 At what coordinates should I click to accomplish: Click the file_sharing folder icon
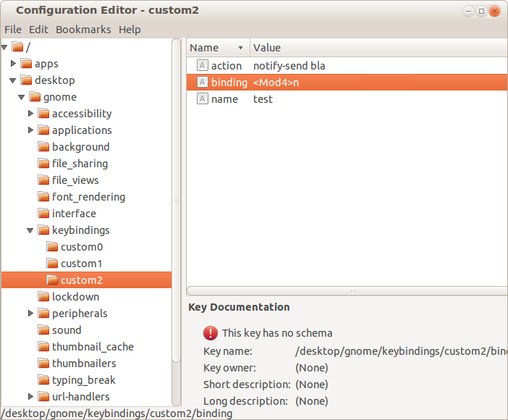(43, 163)
